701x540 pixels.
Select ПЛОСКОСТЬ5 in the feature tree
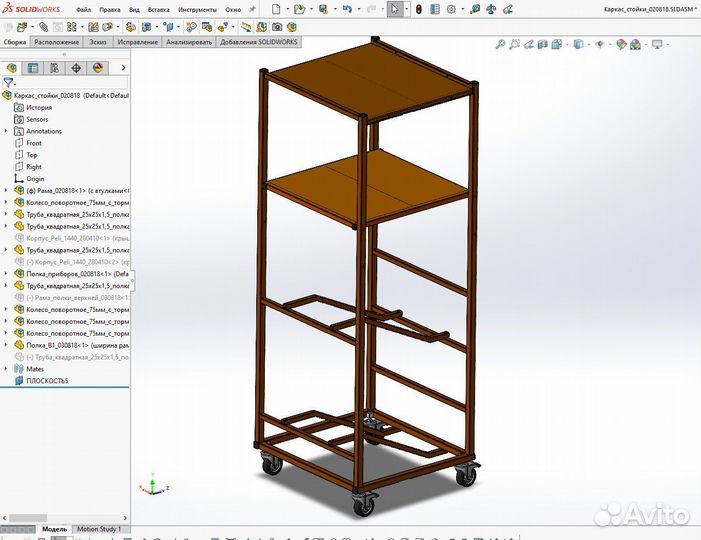[x=46, y=381]
